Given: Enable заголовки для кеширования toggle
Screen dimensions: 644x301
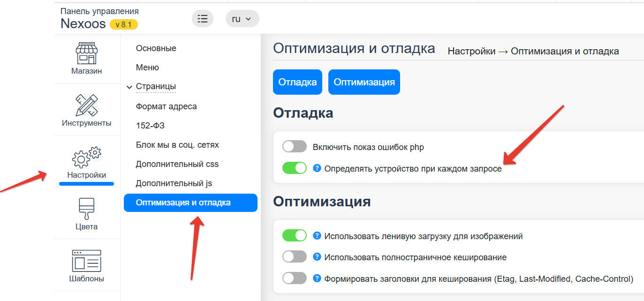Looking at the screenshot, I should [x=295, y=278].
